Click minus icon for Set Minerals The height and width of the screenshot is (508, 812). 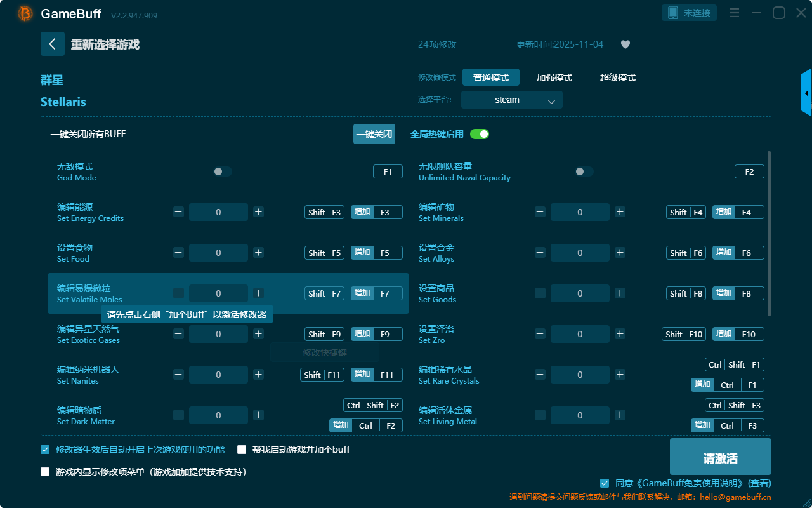tap(540, 212)
